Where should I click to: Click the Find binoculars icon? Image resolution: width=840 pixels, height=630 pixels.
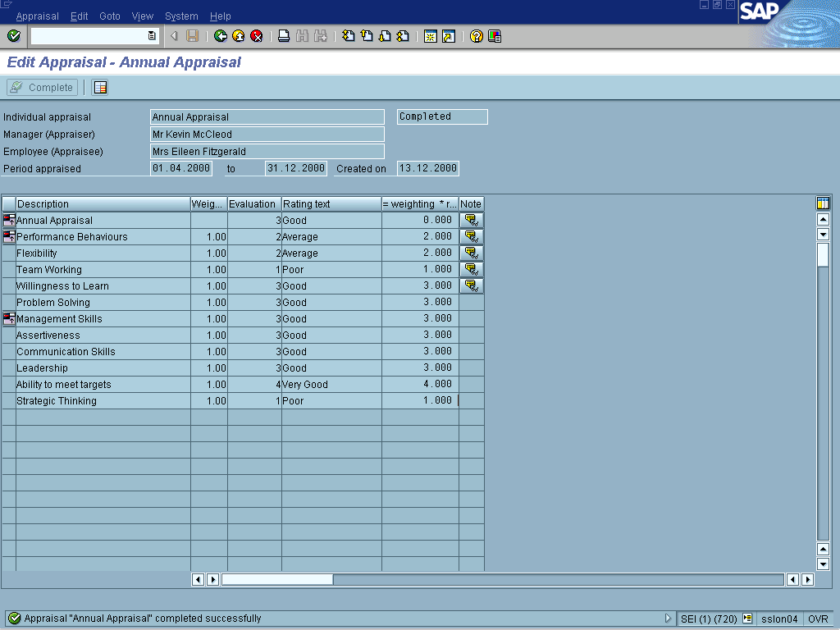pos(302,36)
